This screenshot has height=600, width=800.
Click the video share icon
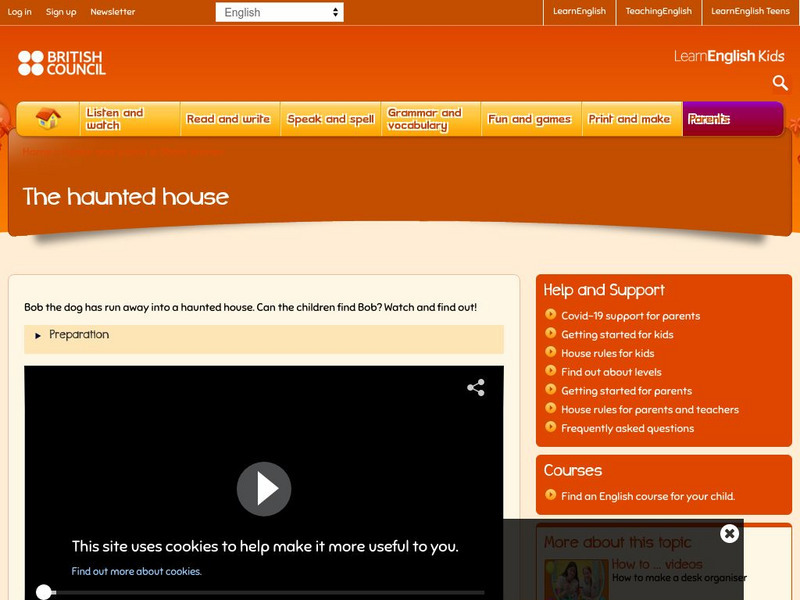(476, 388)
